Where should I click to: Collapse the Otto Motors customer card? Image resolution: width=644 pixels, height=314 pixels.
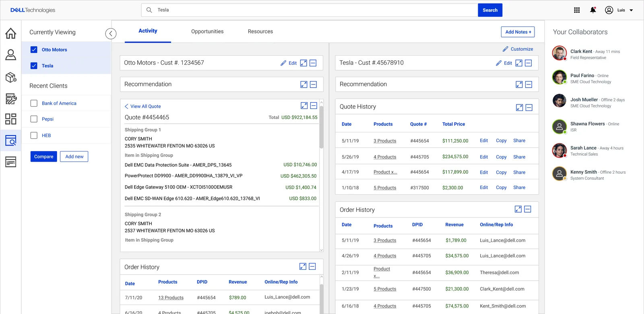(313, 63)
